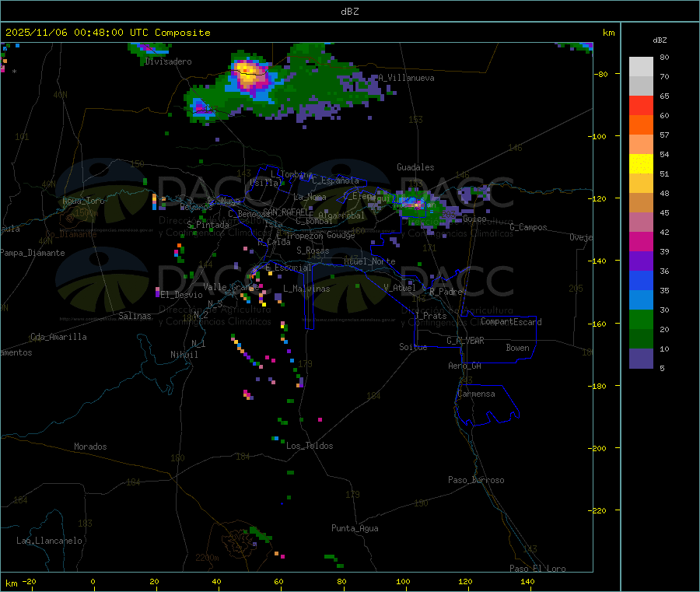This screenshot has width=700, height=592.
Task: Click the J_Prats location label
Action: (430, 316)
